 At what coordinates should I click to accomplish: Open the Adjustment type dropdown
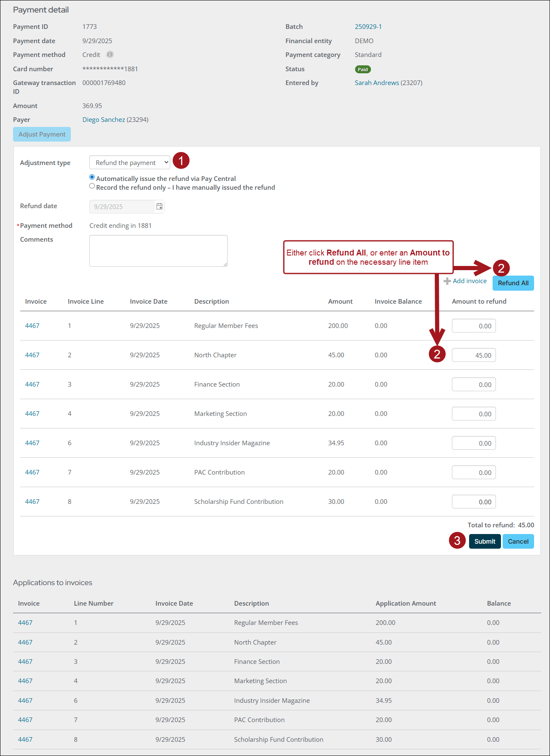[x=130, y=163]
